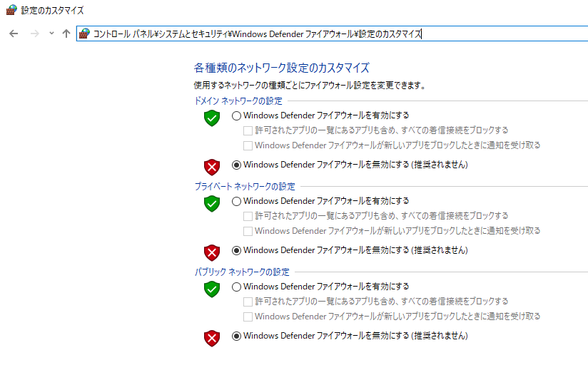
Task: Click green shield icon in public section
Action: point(212,289)
